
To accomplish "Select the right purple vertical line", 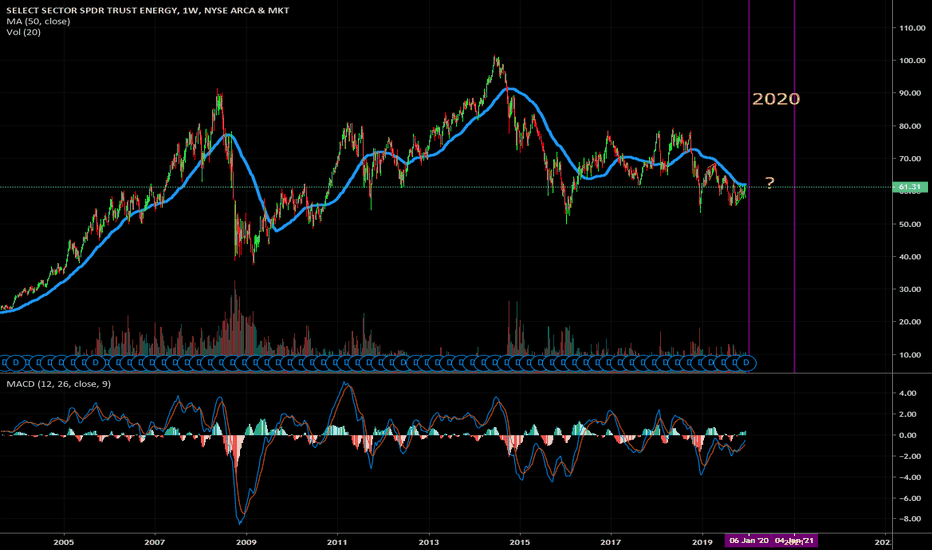I will click(794, 178).
